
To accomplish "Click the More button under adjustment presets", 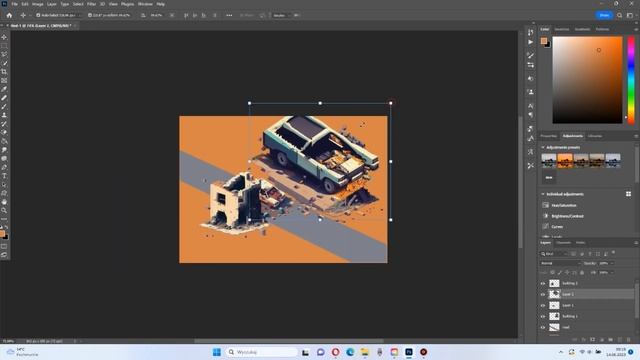I will 549,178.
